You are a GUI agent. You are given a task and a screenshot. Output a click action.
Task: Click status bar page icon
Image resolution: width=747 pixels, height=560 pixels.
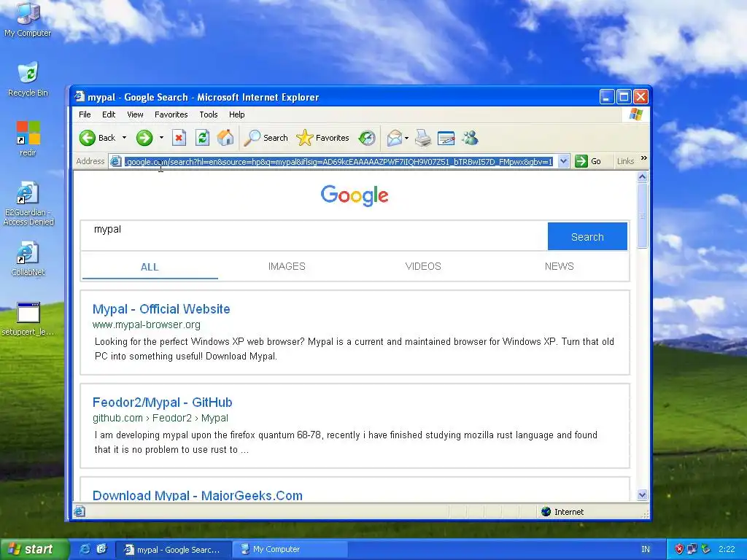pos(80,512)
